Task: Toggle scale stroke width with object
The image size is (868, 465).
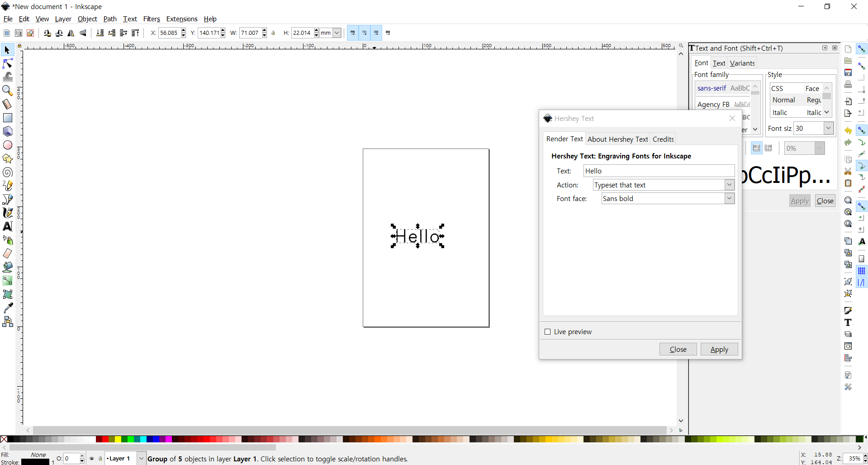Action: pyautogui.click(x=353, y=33)
